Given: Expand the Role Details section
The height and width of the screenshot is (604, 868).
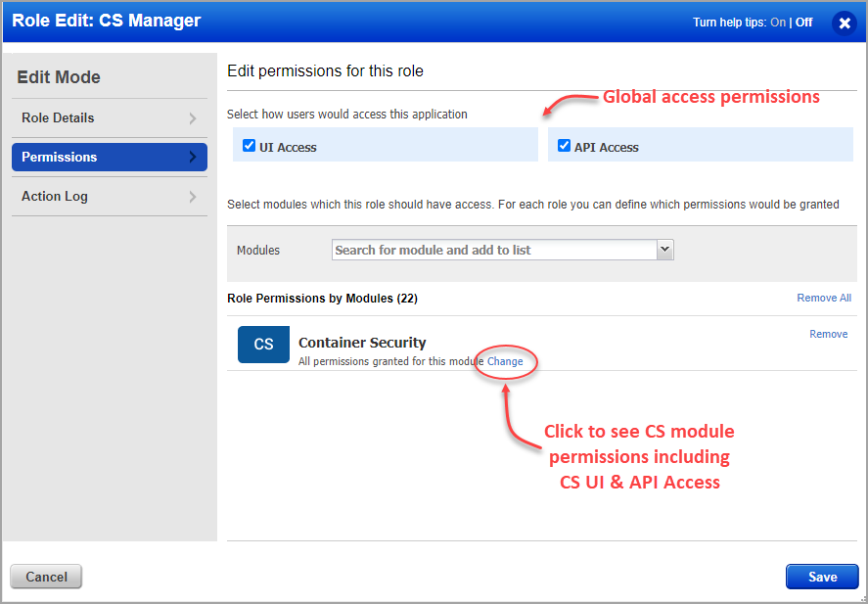Looking at the screenshot, I should point(109,117).
